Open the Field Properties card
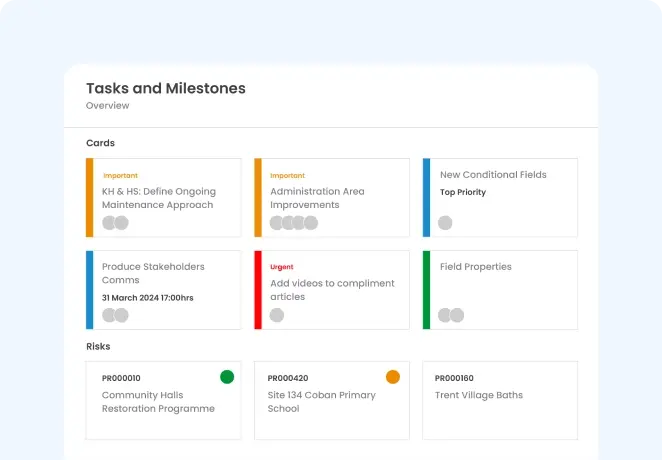The image size is (662, 460). tap(475, 267)
